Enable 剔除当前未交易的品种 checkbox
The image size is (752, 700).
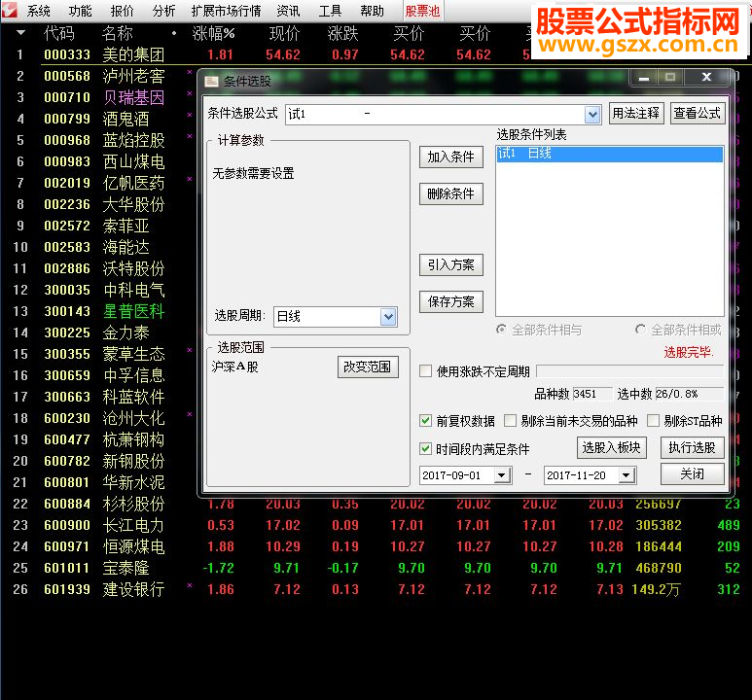(510, 421)
